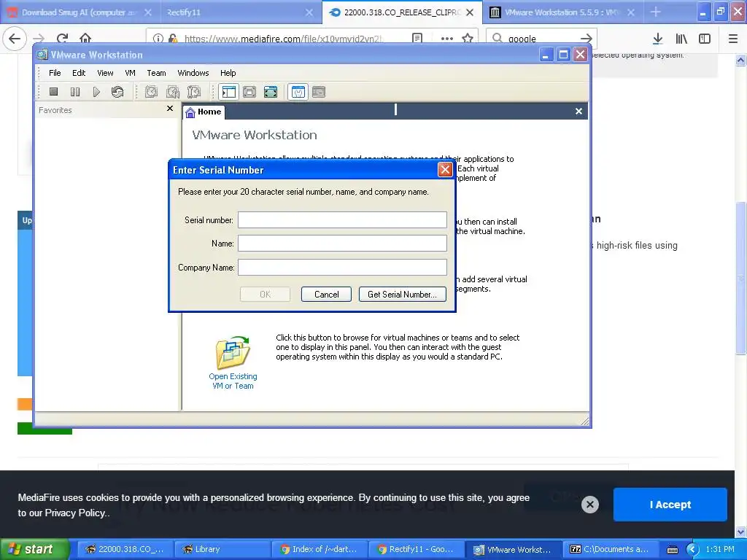This screenshot has width=747, height=560.
Task: Select the Home tab in VMware
Action: click(x=204, y=112)
